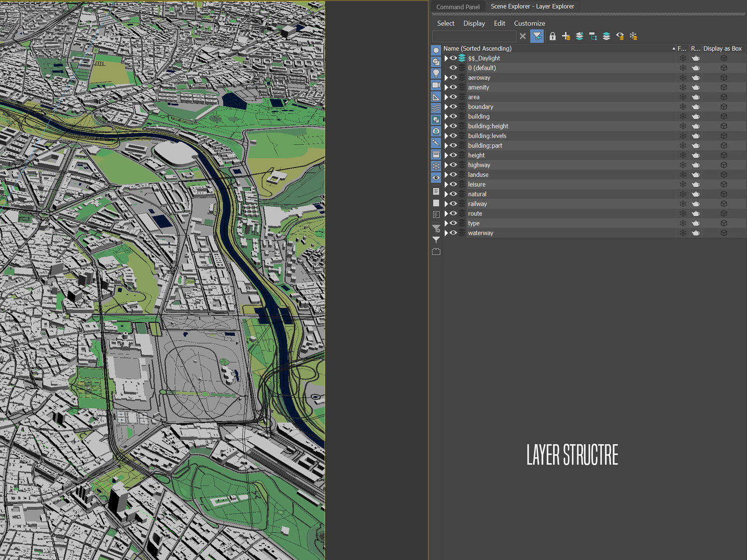This screenshot has height=560, width=747.
Task: Open the Customize menu
Action: pyautogui.click(x=529, y=23)
